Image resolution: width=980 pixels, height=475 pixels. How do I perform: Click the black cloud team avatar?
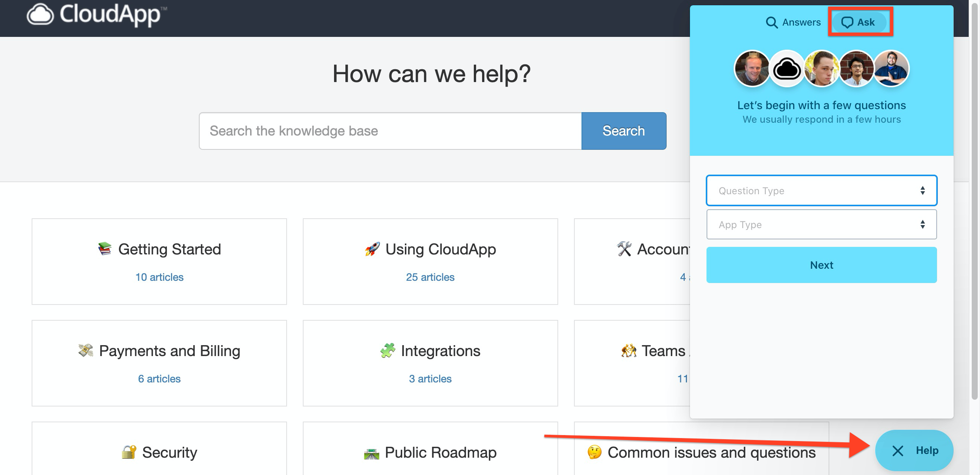coord(786,69)
